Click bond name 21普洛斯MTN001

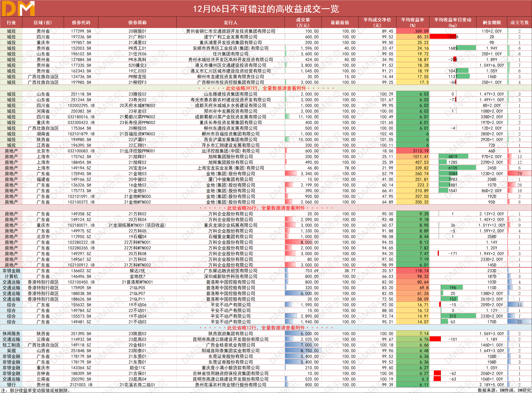137,282
